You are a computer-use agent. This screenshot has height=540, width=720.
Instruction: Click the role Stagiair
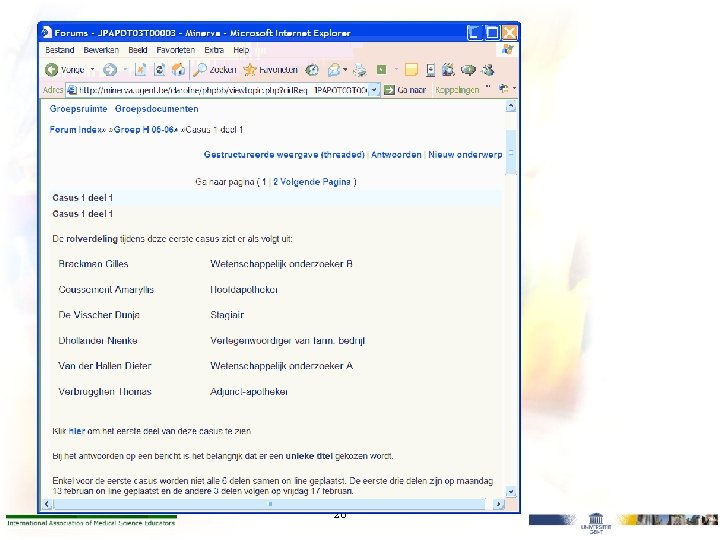pos(227,315)
